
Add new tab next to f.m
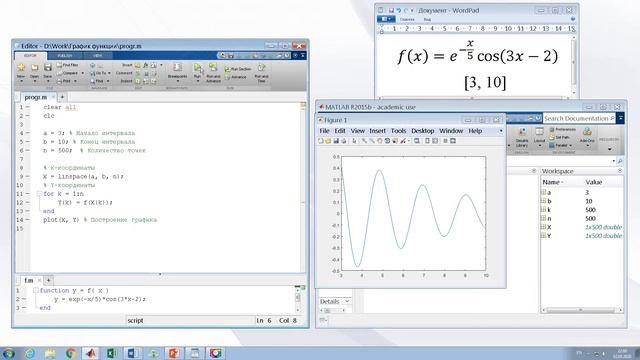pos(48,280)
